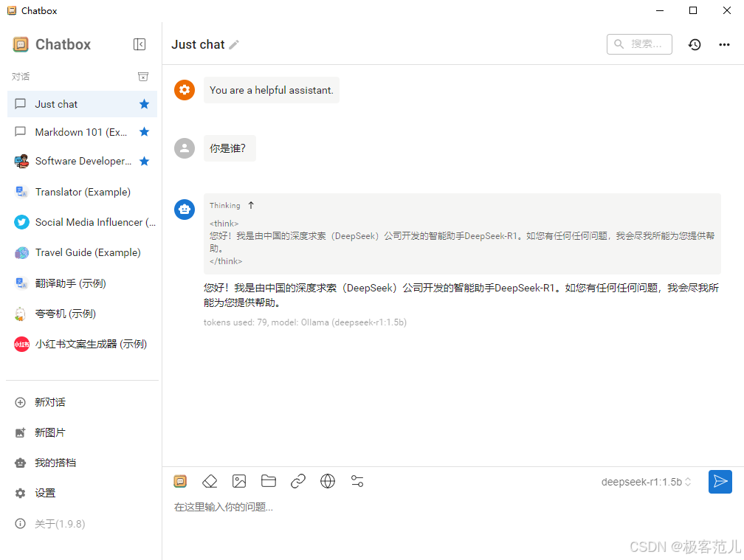Click the gray user avatar icon
The width and height of the screenshot is (744, 560).
(x=185, y=148)
